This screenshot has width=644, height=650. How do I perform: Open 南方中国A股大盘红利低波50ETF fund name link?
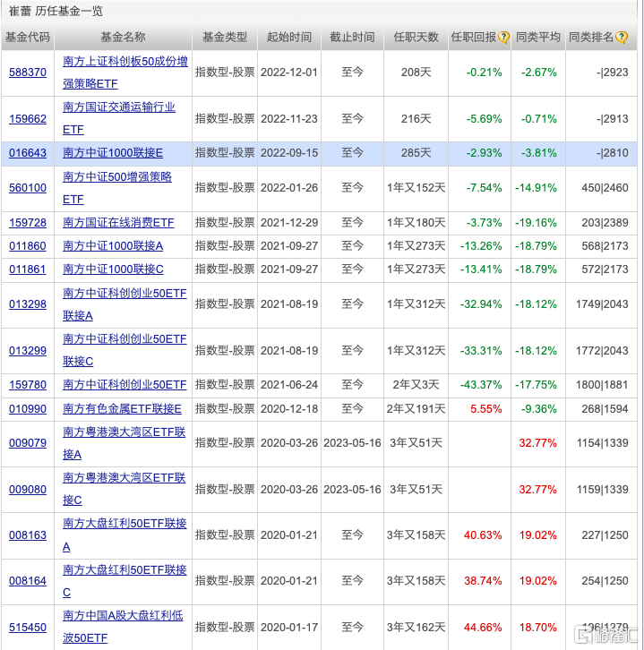pyautogui.click(x=123, y=627)
